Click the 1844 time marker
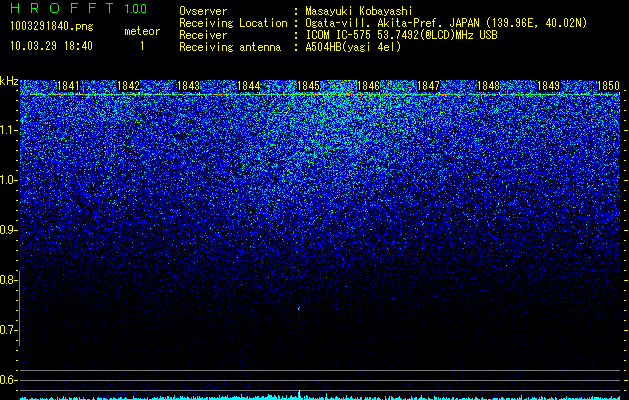The height and width of the screenshot is (400, 629). coord(248,86)
